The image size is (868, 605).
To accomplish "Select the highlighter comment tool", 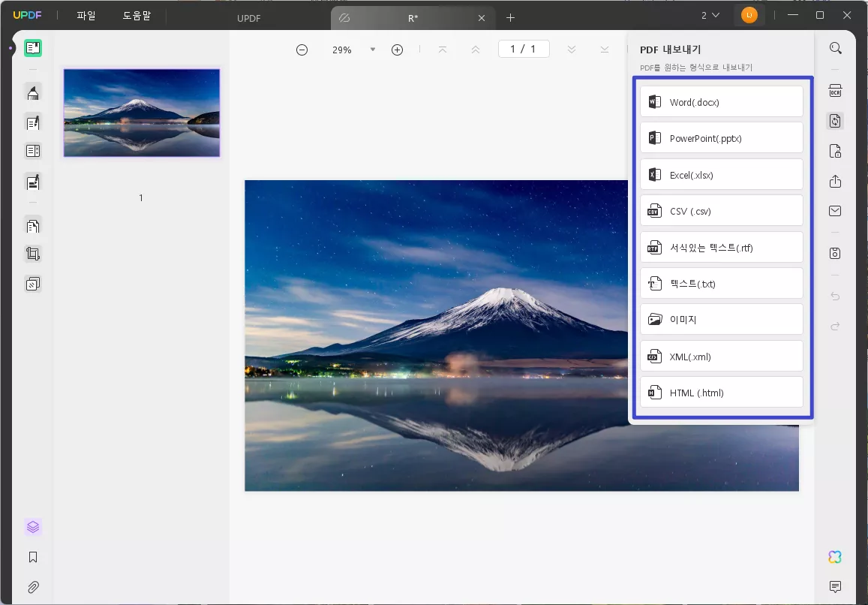I will (33, 92).
